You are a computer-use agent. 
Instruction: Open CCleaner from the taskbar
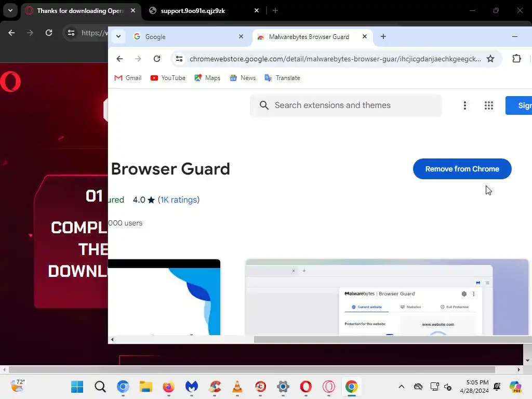coord(215,387)
